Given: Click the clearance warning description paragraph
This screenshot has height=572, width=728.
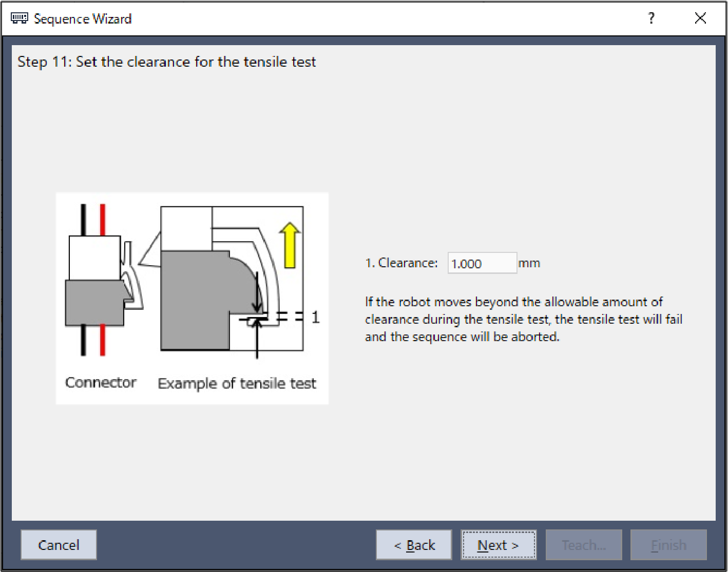Looking at the screenshot, I should click(x=523, y=319).
